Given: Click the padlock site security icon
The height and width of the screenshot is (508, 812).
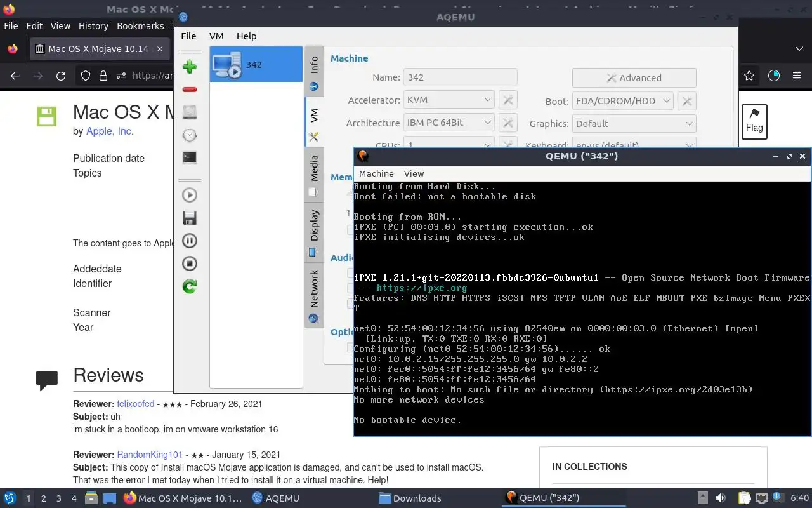Looking at the screenshot, I should (x=103, y=76).
